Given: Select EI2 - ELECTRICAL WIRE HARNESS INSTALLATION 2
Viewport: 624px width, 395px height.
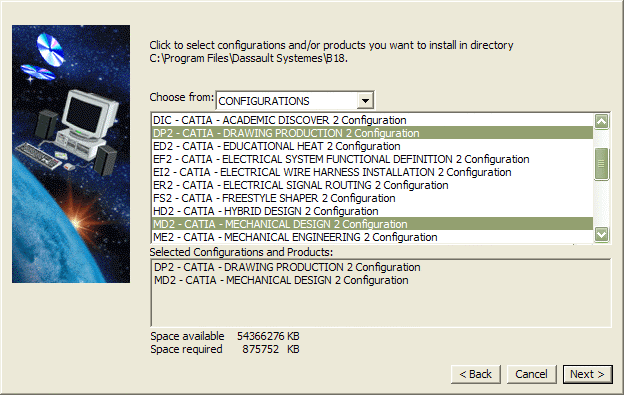Looking at the screenshot, I should click(372, 172).
